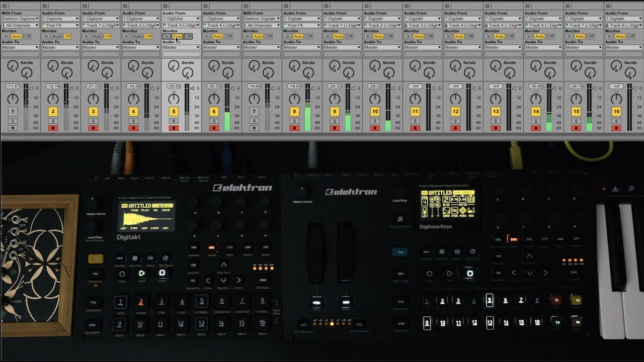
Task: Open track 8 Audio From 7-Digitakt dropdown
Action: (x=302, y=19)
